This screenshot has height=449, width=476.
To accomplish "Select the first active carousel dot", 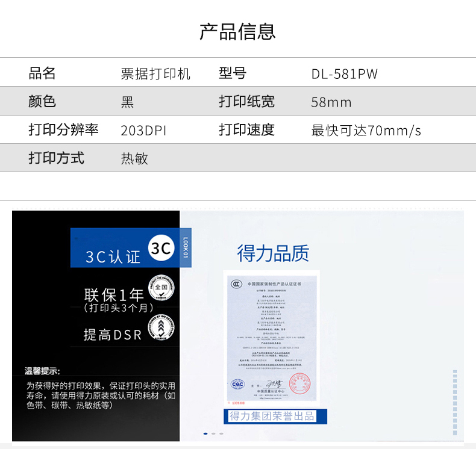I will [205, 433].
